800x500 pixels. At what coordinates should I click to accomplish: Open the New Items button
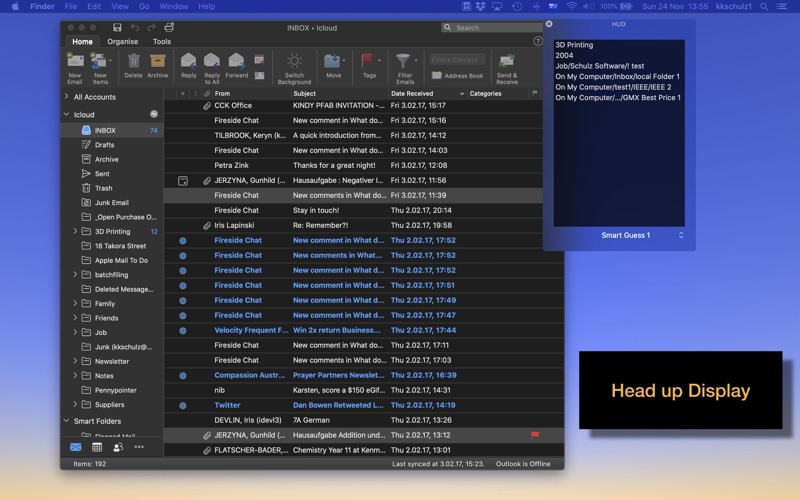pos(99,68)
